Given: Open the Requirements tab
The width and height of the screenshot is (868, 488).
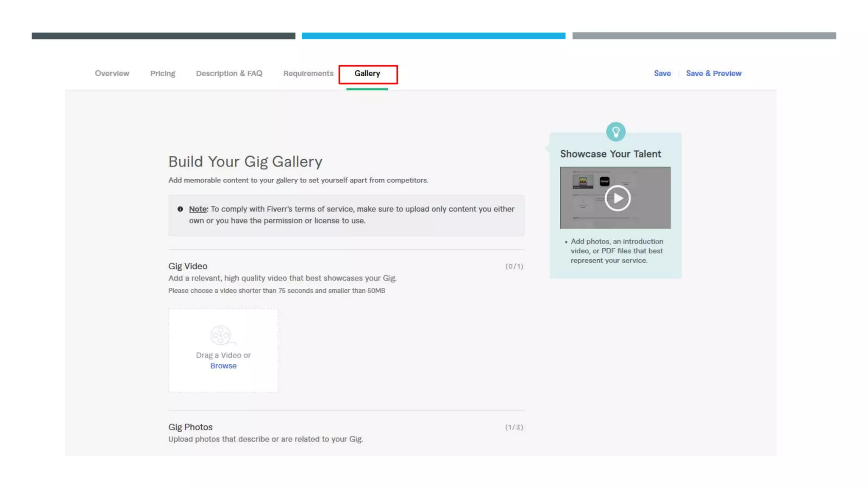Looking at the screenshot, I should point(308,73).
